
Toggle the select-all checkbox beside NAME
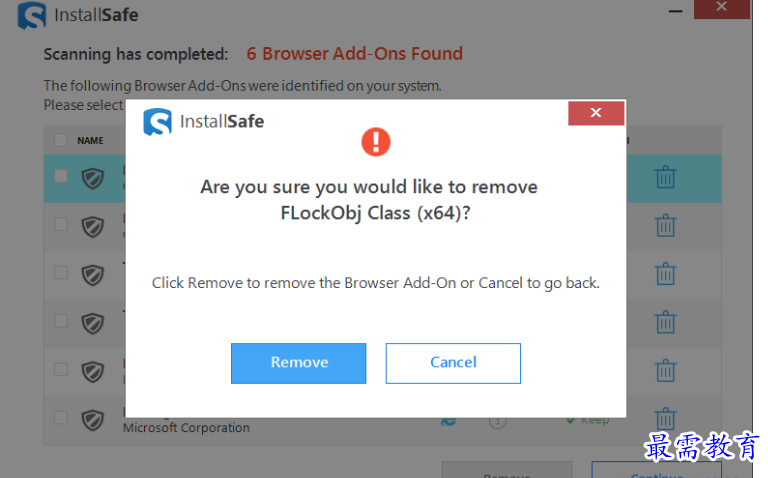click(61, 140)
